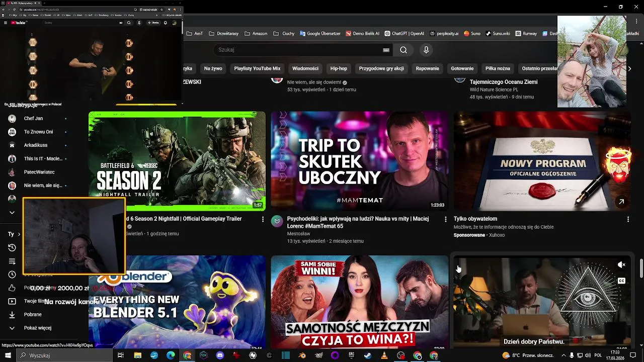Open History icon in YouTube sidebar
Screen dimensions: 644x362
tap(12, 247)
